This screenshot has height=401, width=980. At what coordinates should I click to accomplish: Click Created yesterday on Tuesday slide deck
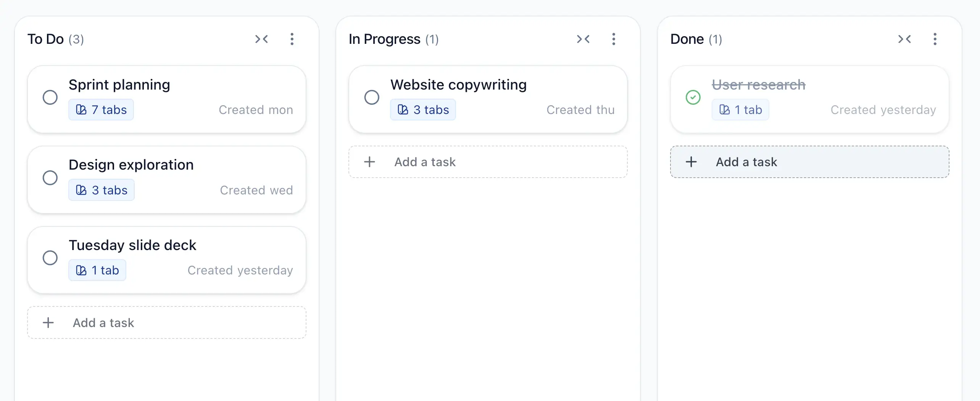point(240,270)
